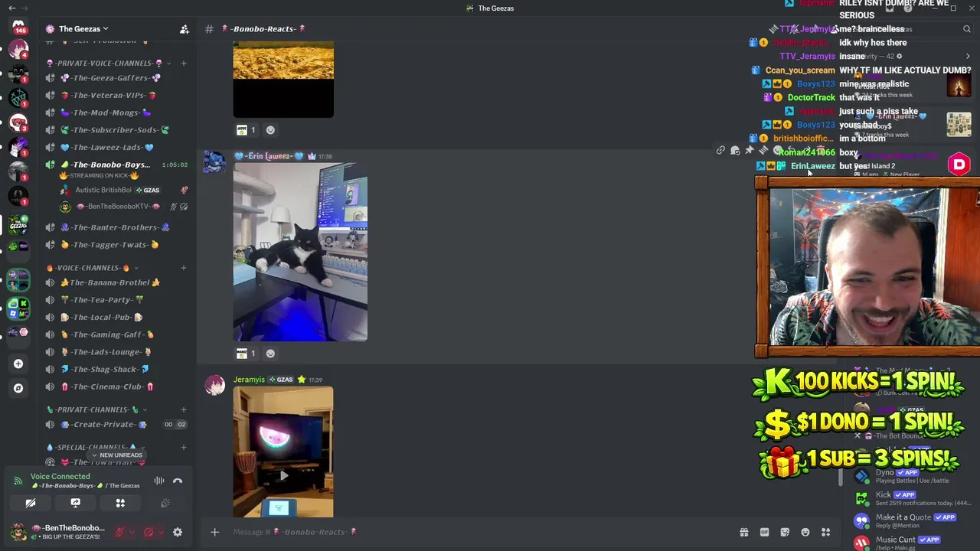Select BenTheBonoboKTV in voice channel list

[122, 207]
